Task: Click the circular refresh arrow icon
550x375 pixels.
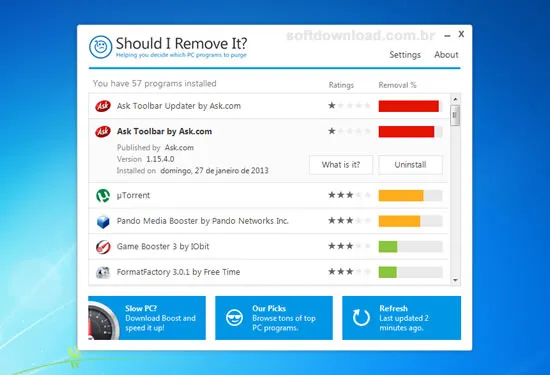Action: tap(361, 318)
